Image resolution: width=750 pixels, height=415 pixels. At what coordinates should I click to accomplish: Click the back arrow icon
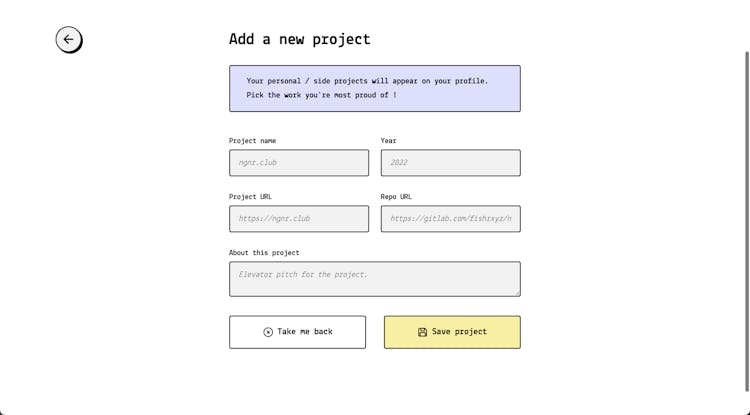(68, 40)
